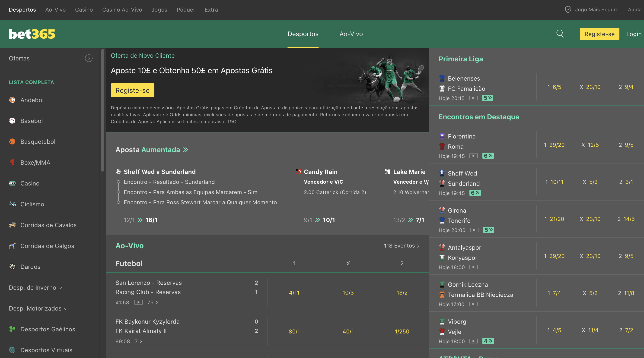Select boosted odds 10/1 for Candy Rain

click(x=329, y=220)
